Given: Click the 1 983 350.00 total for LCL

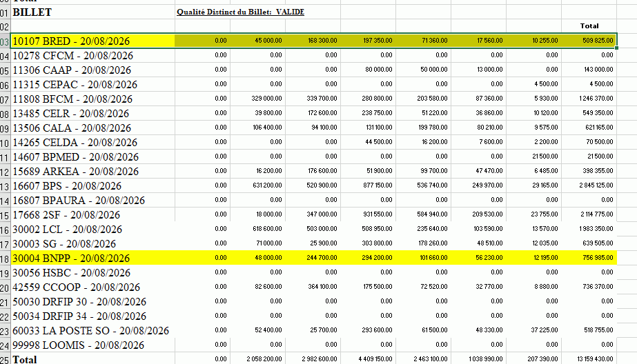Looking at the screenshot, I should point(596,229).
